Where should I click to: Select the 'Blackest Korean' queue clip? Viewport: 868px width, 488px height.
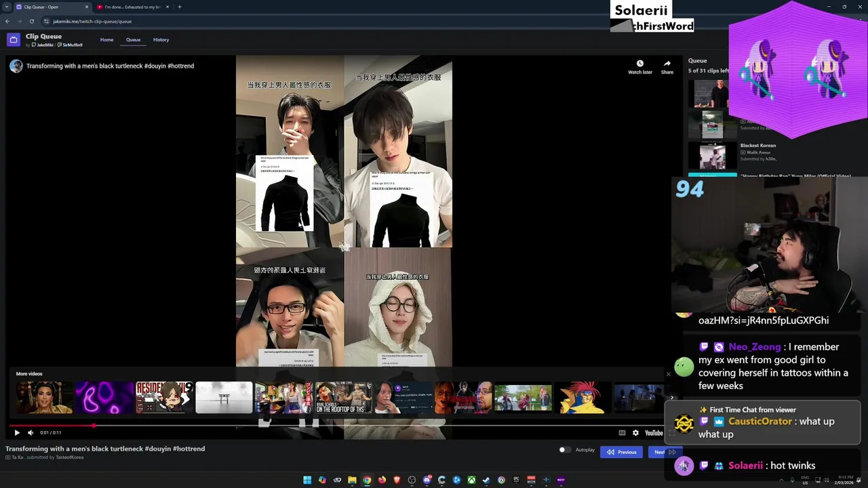click(758, 145)
